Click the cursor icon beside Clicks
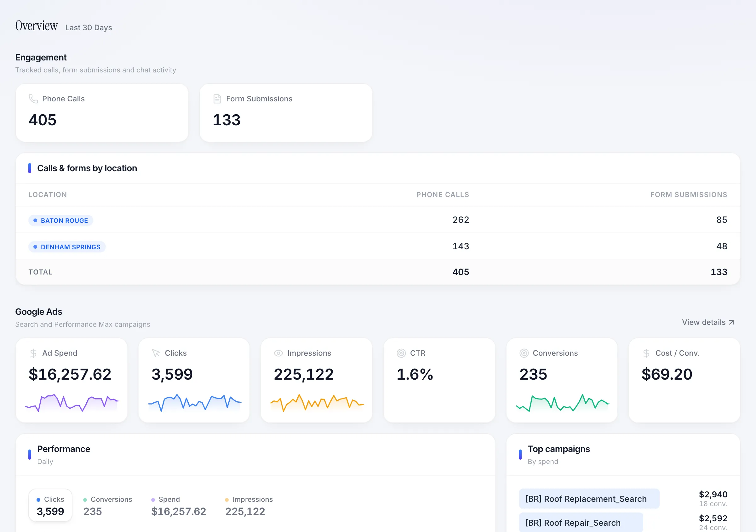 pyautogui.click(x=156, y=353)
